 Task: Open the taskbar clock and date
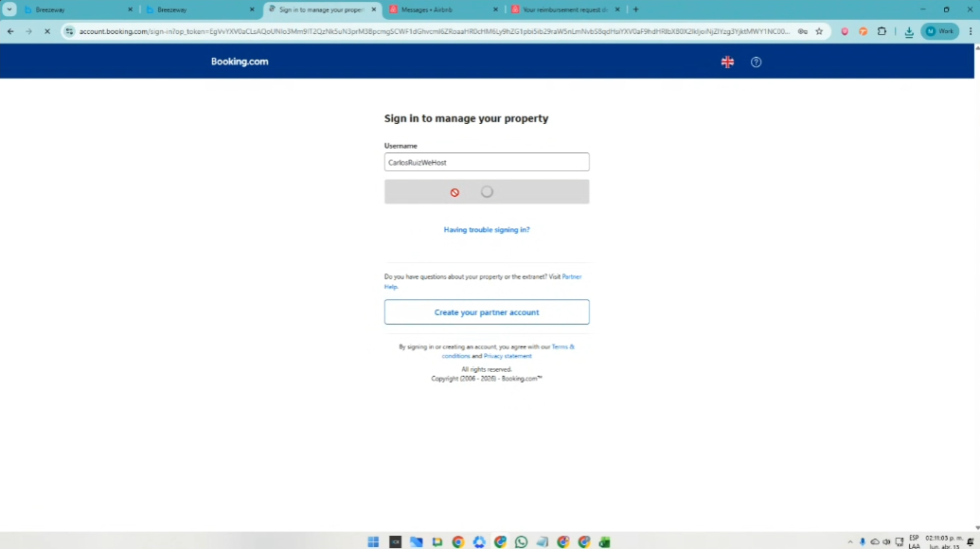(944, 542)
